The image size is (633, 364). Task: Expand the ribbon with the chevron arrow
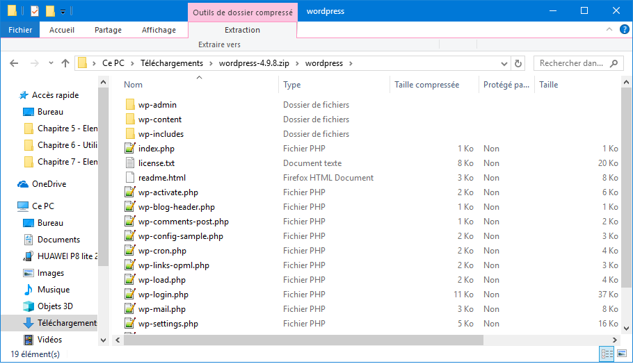point(609,29)
